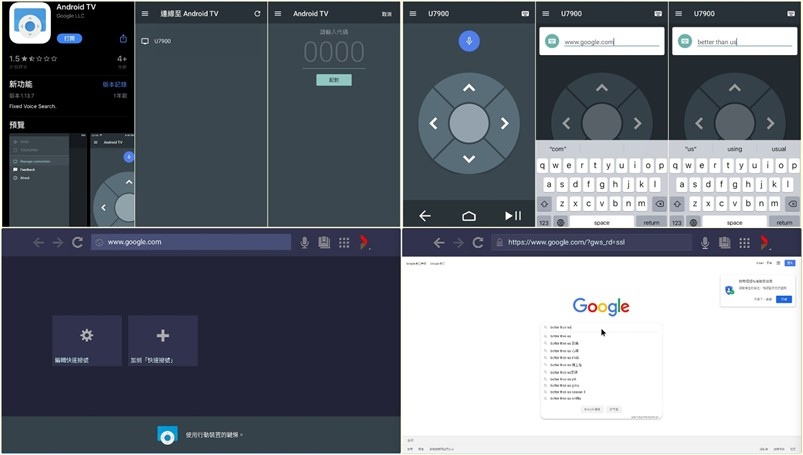Screen dimensions: 803x455
Task: Tap the blue open button in App Store
Action: [69, 38]
